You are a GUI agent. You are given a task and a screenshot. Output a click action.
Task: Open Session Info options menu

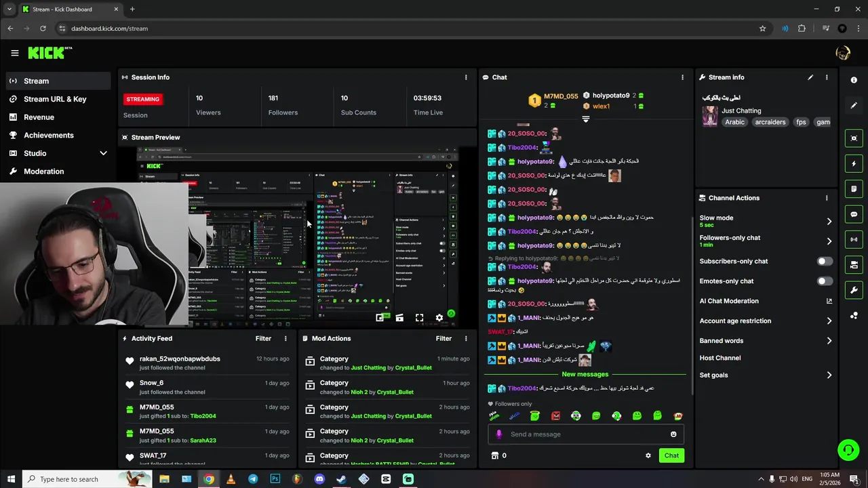(466, 77)
